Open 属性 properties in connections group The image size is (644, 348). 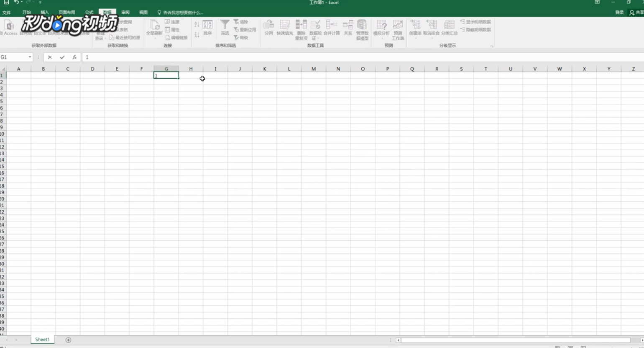tap(172, 30)
